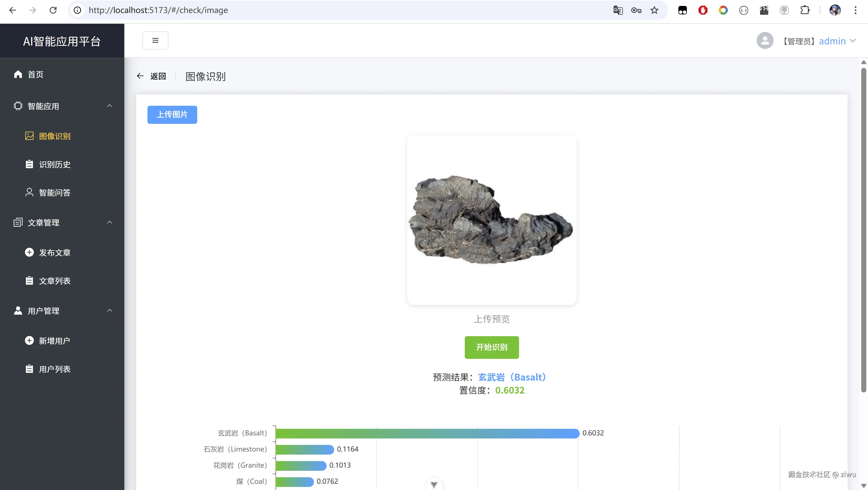
Task: Collapse the 文章管理 menu group
Action: [x=110, y=222]
